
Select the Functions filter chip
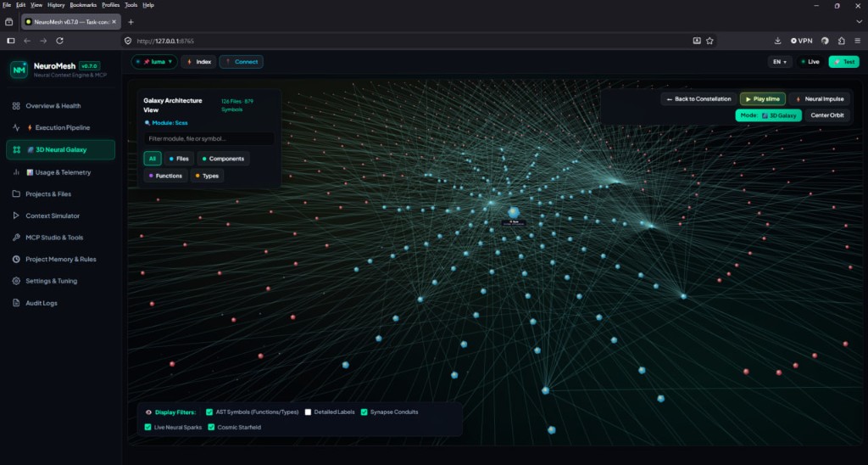pos(165,176)
